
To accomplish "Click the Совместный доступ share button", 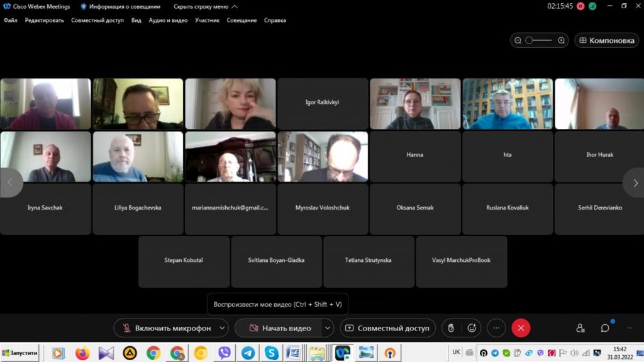I will pyautogui.click(x=387, y=328).
